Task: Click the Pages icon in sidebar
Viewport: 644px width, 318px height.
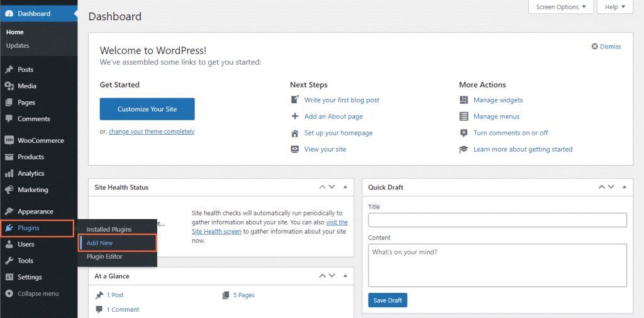Action: (9, 103)
